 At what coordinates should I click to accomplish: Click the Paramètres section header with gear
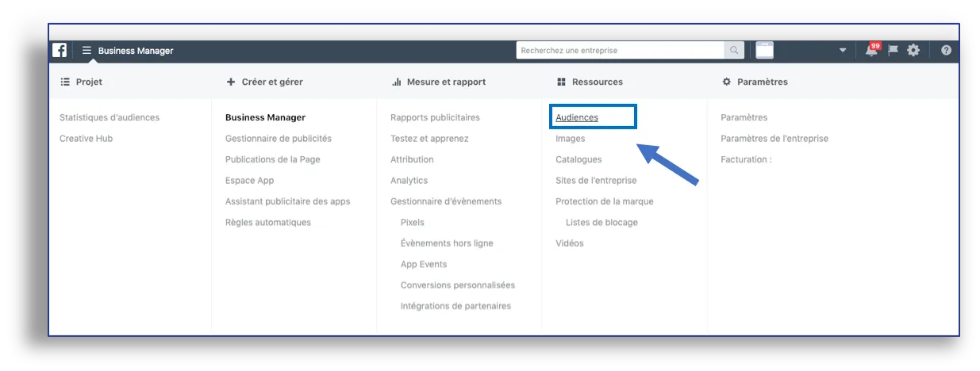point(755,82)
